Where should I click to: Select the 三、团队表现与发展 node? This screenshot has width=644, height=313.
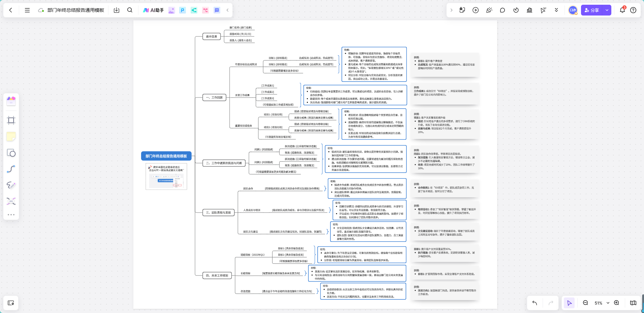(218, 212)
